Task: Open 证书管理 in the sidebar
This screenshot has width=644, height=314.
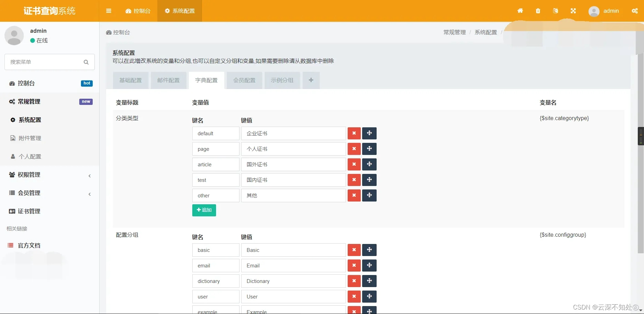Action: click(50, 211)
